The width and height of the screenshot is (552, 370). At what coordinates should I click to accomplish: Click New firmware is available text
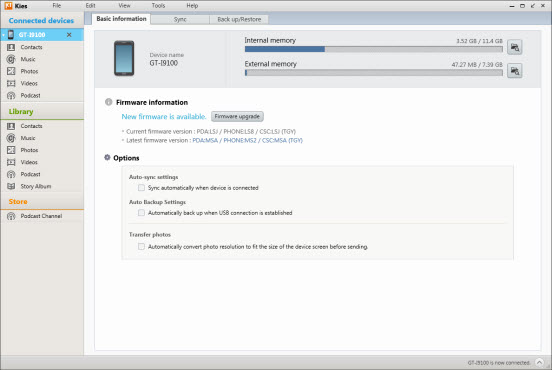[x=164, y=117]
